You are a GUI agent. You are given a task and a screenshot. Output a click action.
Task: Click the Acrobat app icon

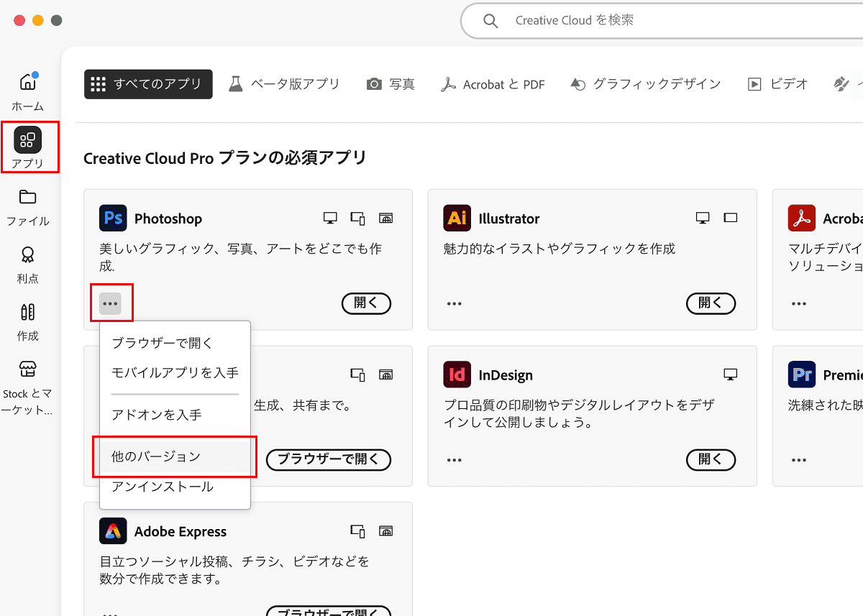point(802,218)
